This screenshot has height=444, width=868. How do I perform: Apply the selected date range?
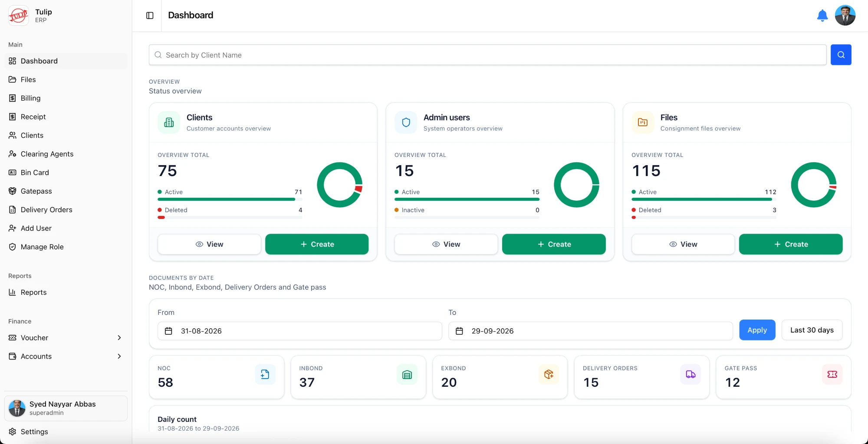click(x=757, y=330)
